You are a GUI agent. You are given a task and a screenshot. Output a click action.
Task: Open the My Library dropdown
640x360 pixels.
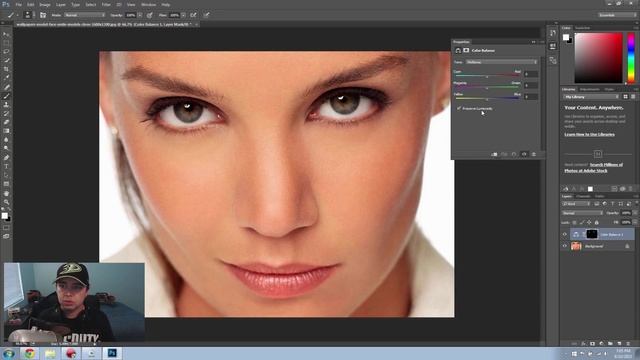591,97
